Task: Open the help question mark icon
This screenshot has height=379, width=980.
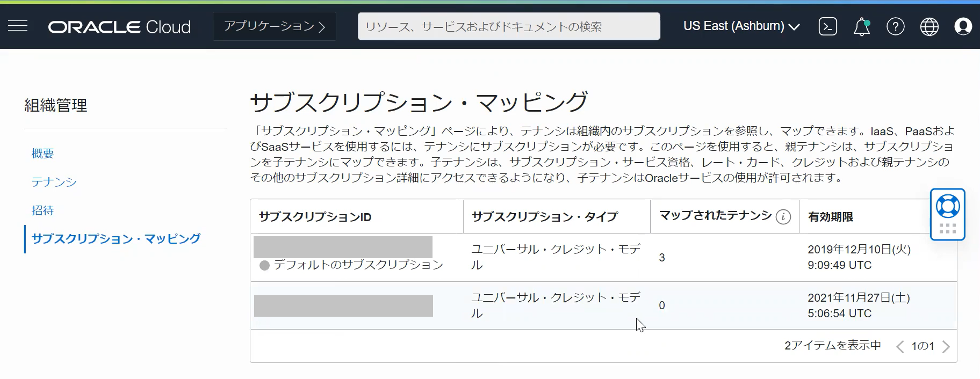Action: click(x=896, y=26)
